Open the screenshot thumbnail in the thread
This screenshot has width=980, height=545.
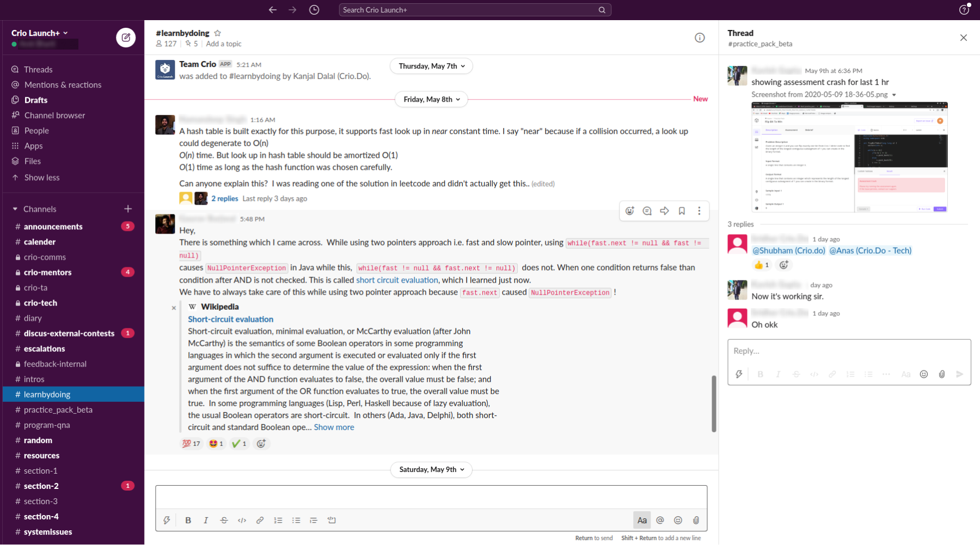click(849, 157)
